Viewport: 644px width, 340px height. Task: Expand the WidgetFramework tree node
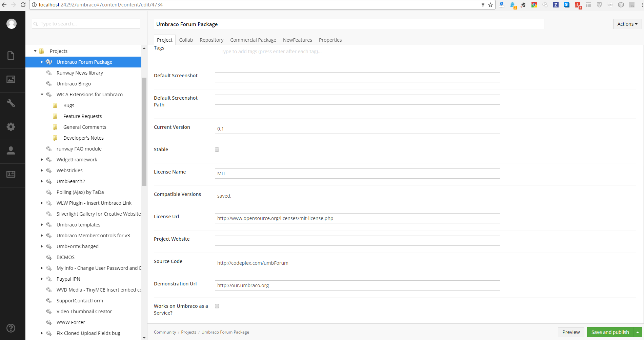42,160
